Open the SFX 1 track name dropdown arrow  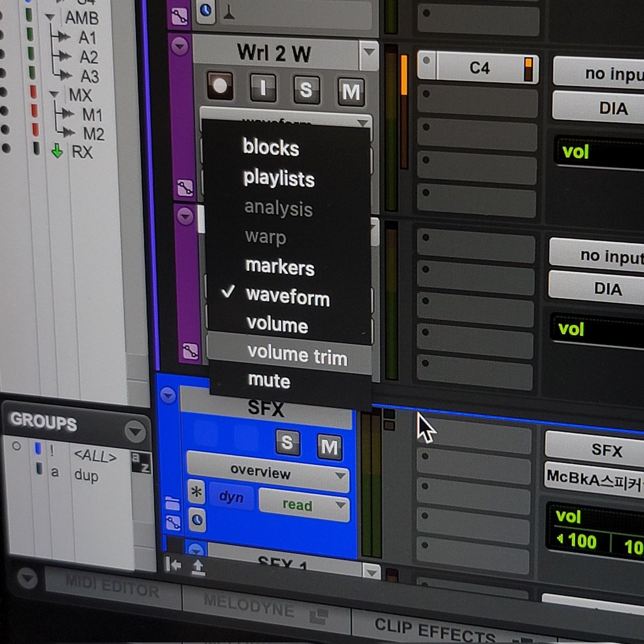(x=371, y=572)
